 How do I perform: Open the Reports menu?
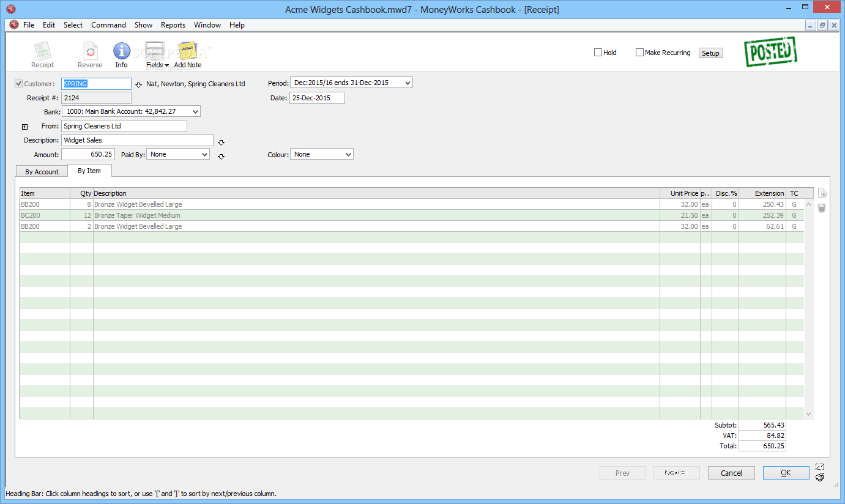tap(173, 25)
